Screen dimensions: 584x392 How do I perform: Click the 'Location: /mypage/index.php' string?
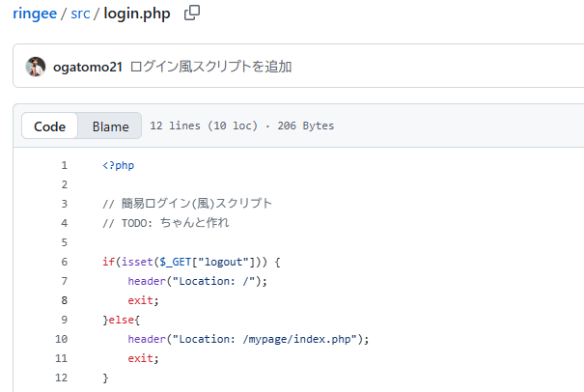pyautogui.click(x=265, y=339)
